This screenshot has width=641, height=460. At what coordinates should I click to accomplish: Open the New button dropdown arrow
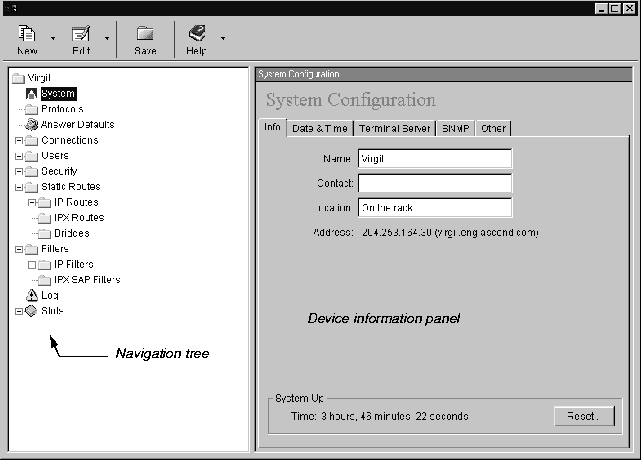(x=53, y=40)
